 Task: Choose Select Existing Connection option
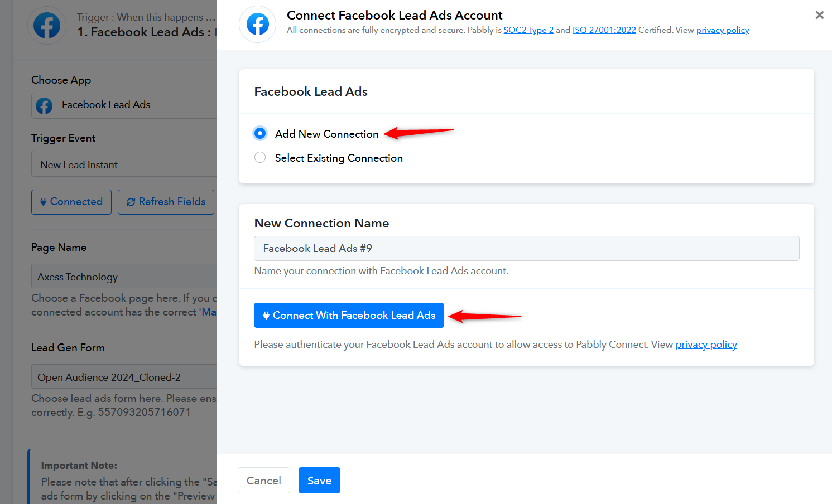tap(260, 158)
